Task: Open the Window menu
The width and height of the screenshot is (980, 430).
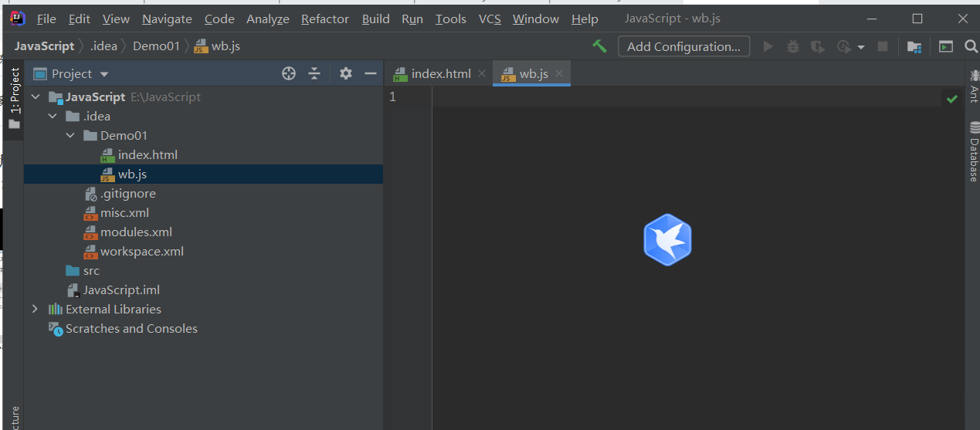Action: (536, 19)
